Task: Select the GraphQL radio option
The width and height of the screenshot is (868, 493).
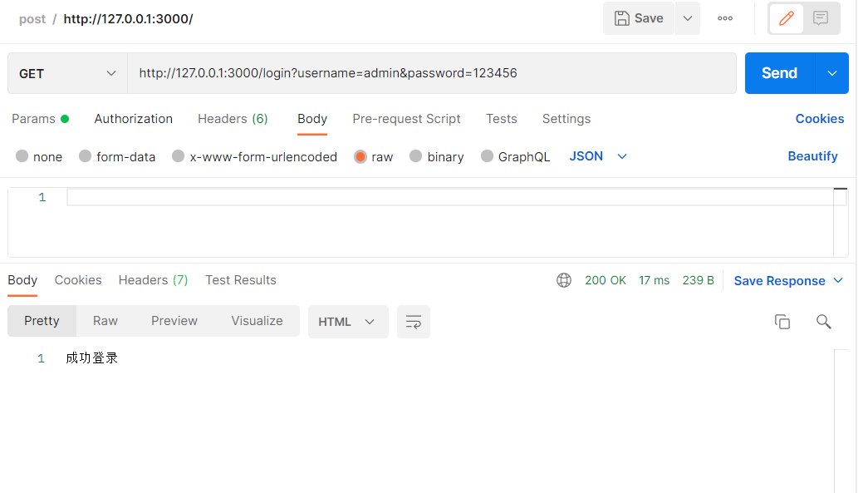Action: coord(487,156)
